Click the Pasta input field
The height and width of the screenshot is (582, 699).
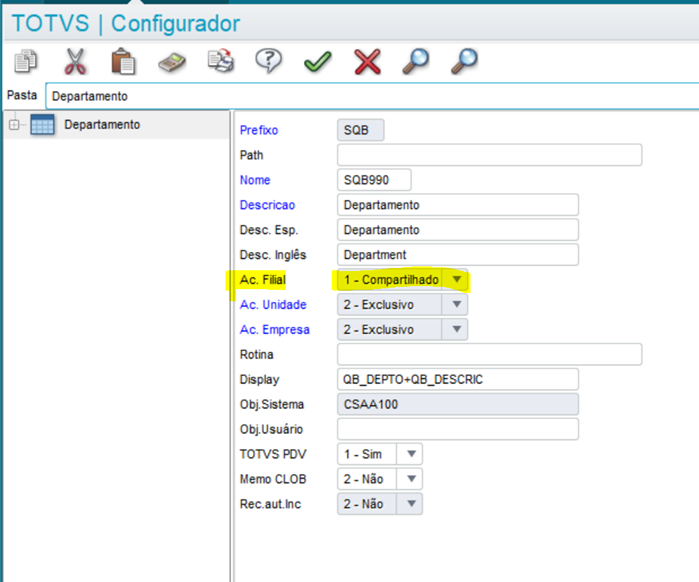tap(372, 96)
